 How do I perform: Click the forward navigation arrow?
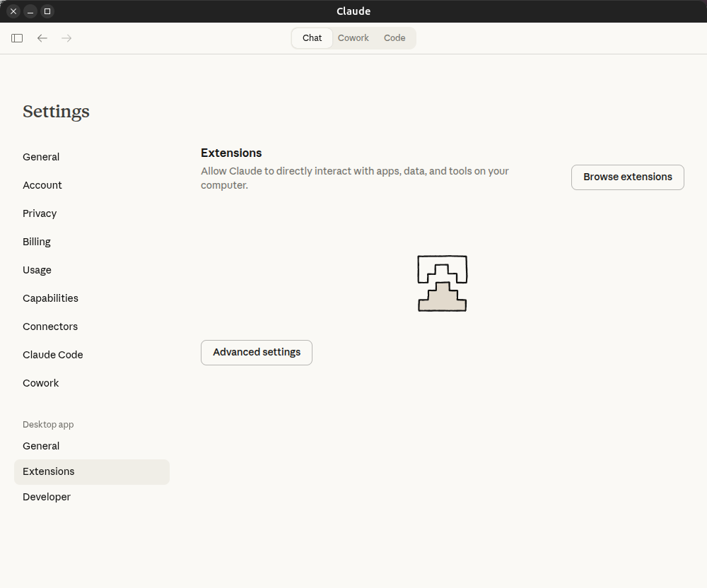coord(66,38)
